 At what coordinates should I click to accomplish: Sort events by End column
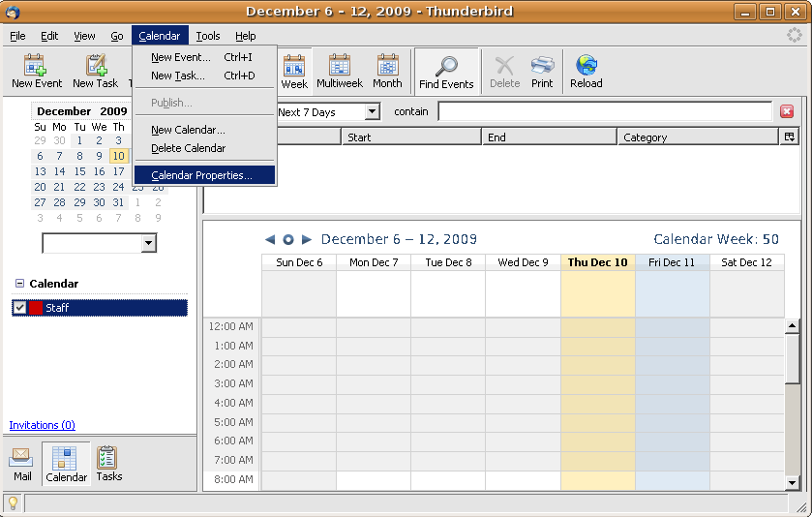(549, 137)
